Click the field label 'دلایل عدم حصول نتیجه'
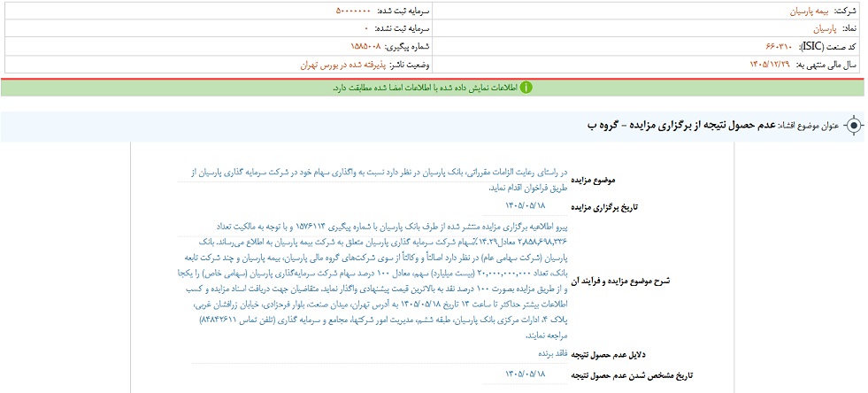 click(x=607, y=354)
